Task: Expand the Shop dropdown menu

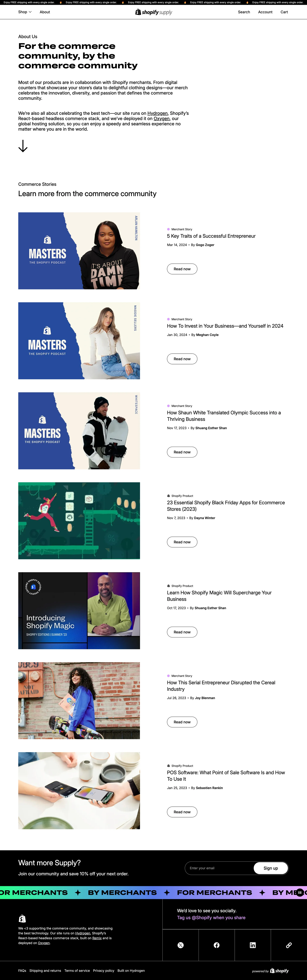Action: (x=25, y=12)
